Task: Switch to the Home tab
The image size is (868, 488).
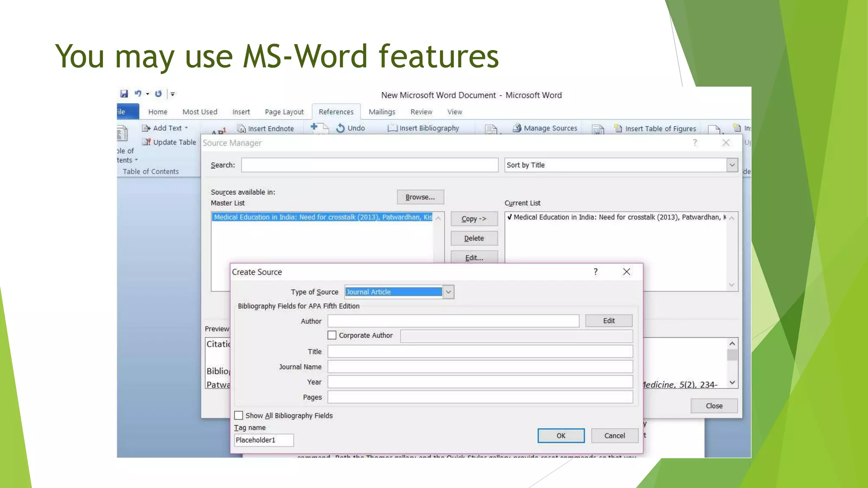Action: (158, 112)
